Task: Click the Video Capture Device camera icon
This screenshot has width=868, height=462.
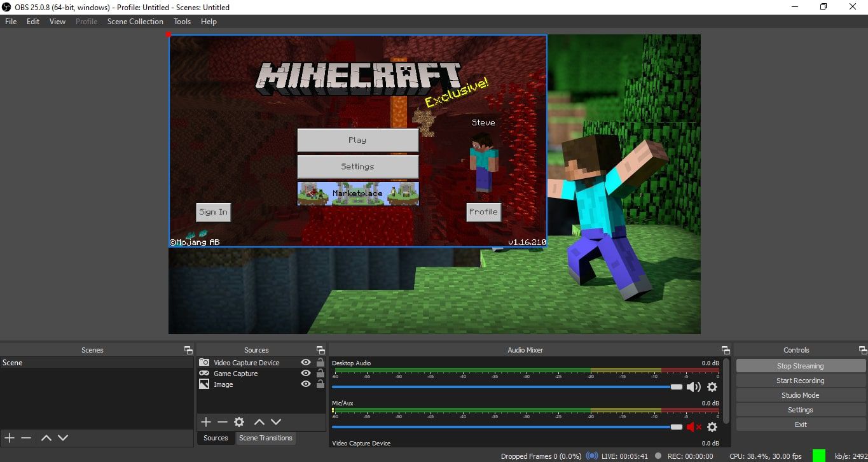Action: [204, 363]
